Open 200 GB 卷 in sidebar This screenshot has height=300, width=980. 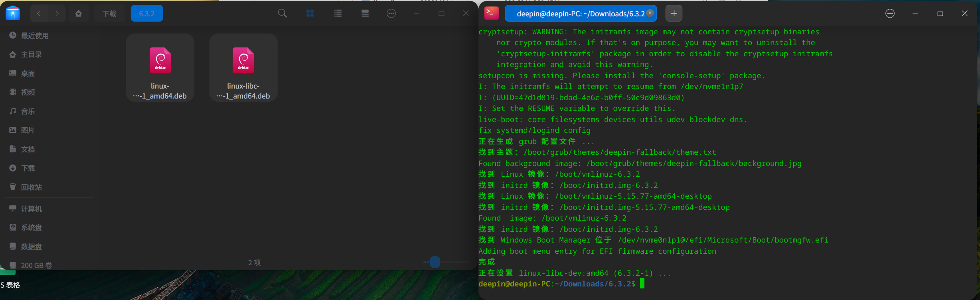(49, 265)
